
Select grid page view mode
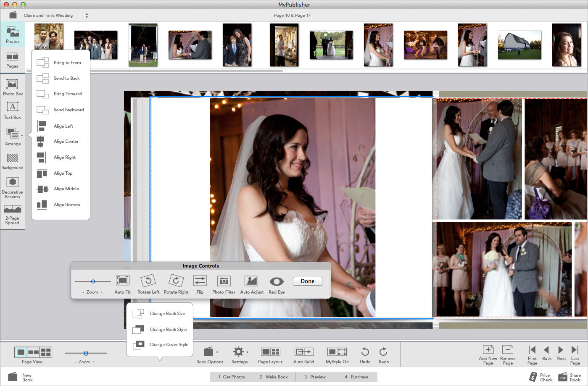pos(46,352)
